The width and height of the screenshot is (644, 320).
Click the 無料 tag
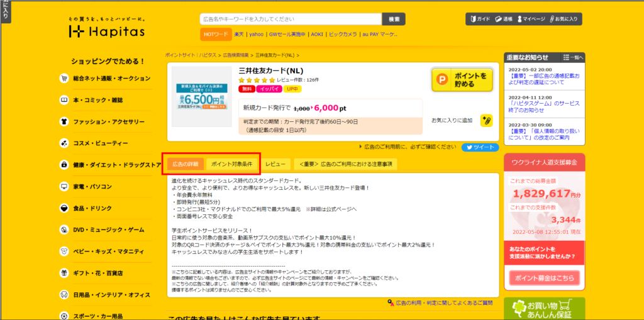point(247,88)
